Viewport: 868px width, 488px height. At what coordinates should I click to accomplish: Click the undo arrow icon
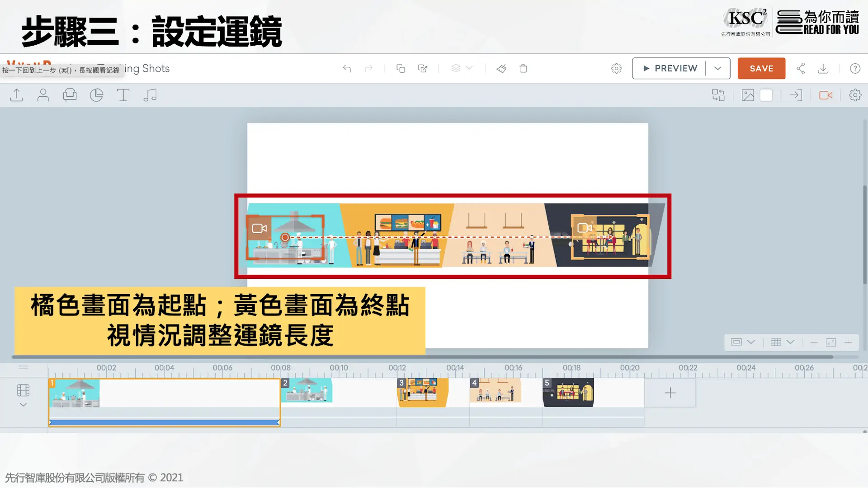click(347, 68)
